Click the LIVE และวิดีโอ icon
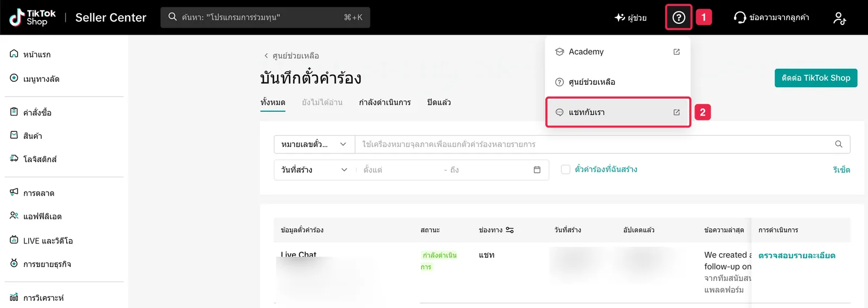Viewport: 868px width, 308px height. click(14, 240)
